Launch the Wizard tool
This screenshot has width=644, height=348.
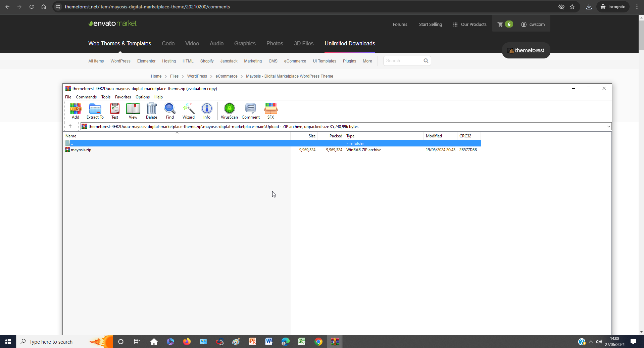[189, 111]
